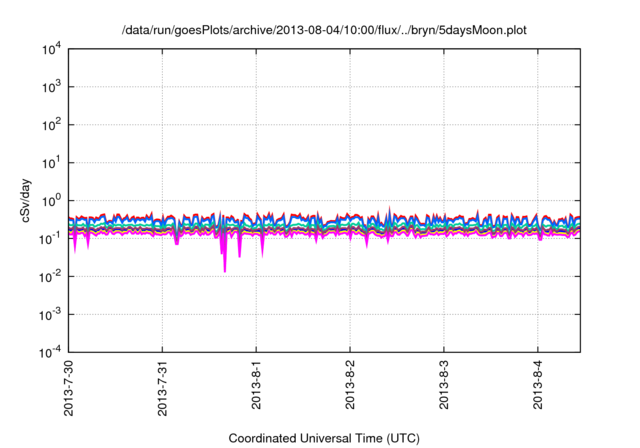Click the 2013-8-1 date label

pyautogui.click(x=256, y=384)
